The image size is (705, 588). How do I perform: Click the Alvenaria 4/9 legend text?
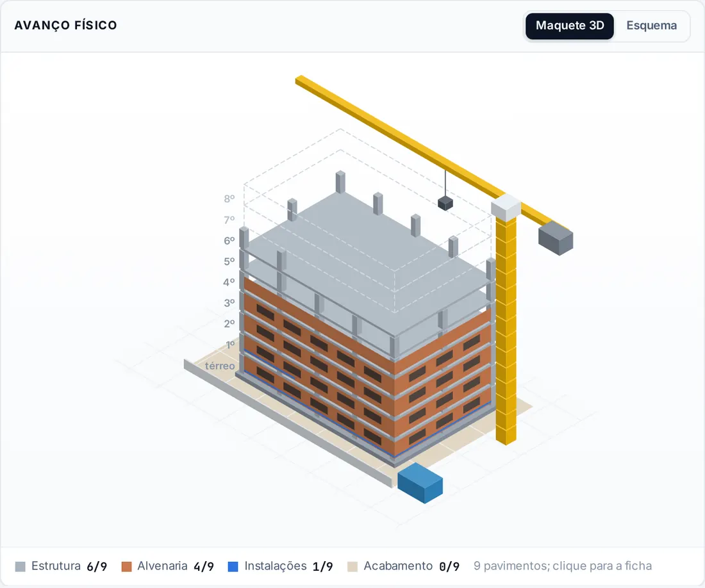coord(176,566)
